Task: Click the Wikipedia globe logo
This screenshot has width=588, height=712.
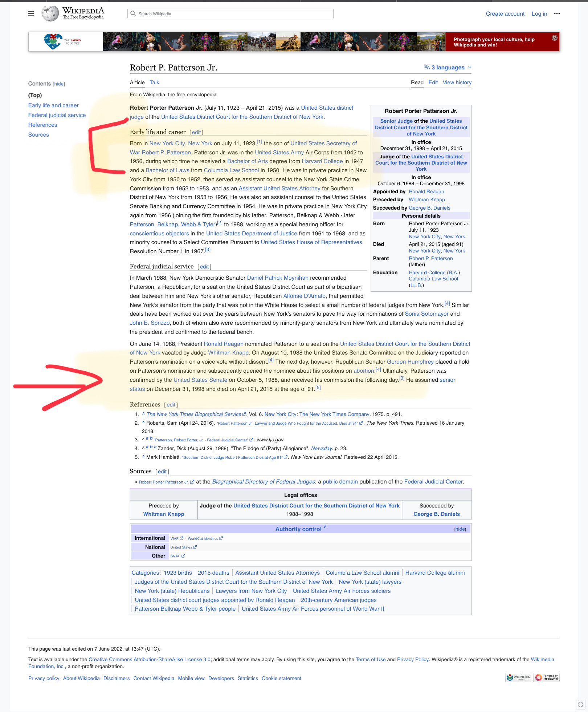Action: [x=50, y=13]
